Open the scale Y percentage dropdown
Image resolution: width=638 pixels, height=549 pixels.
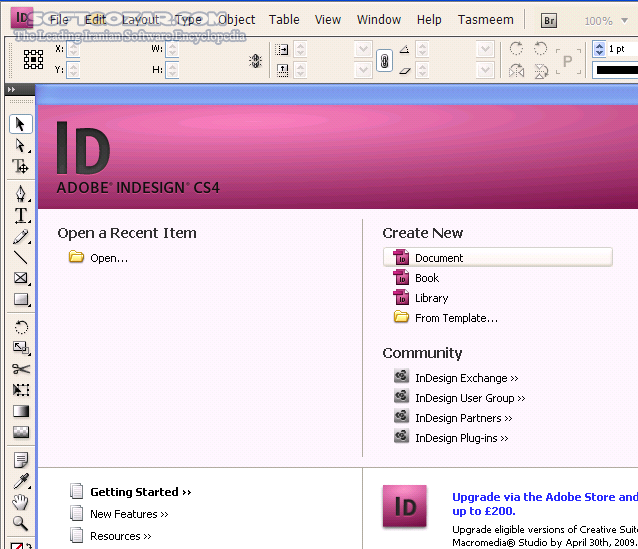click(x=363, y=70)
